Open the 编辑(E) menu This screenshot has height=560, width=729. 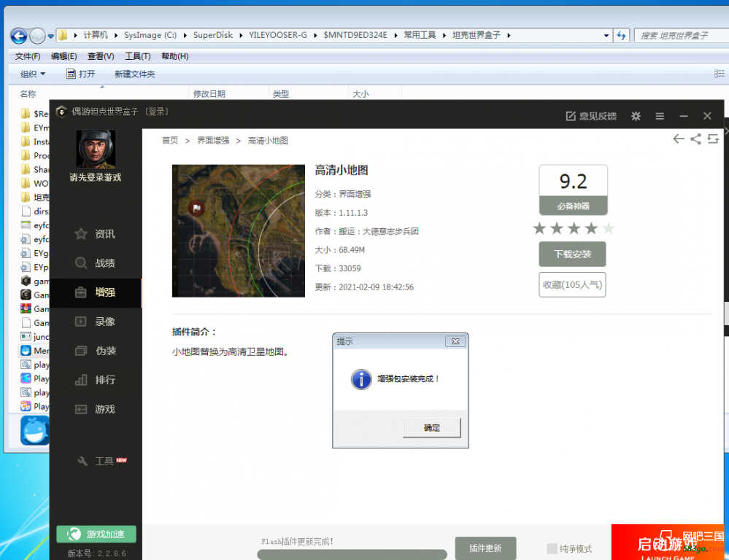click(63, 56)
